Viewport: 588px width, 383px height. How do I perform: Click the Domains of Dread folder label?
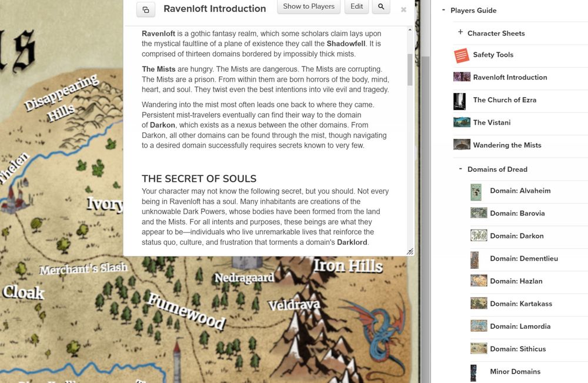click(497, 169)
